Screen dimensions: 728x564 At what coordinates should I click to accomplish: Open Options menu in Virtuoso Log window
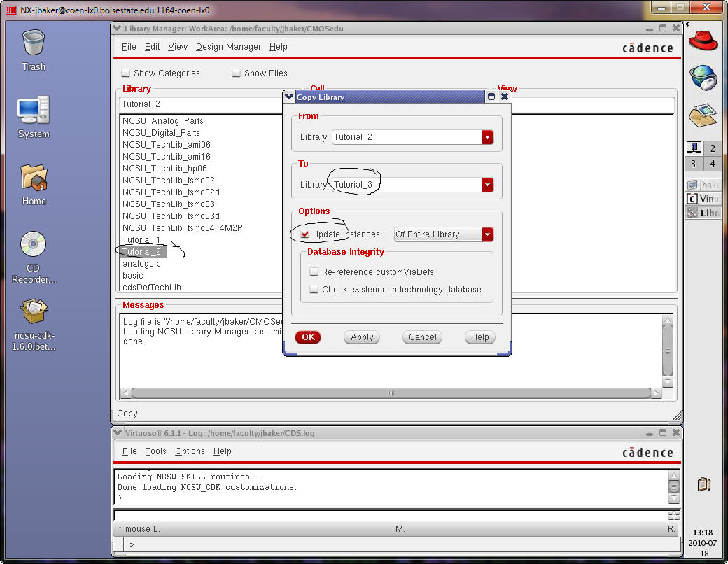tap(190, 451)
